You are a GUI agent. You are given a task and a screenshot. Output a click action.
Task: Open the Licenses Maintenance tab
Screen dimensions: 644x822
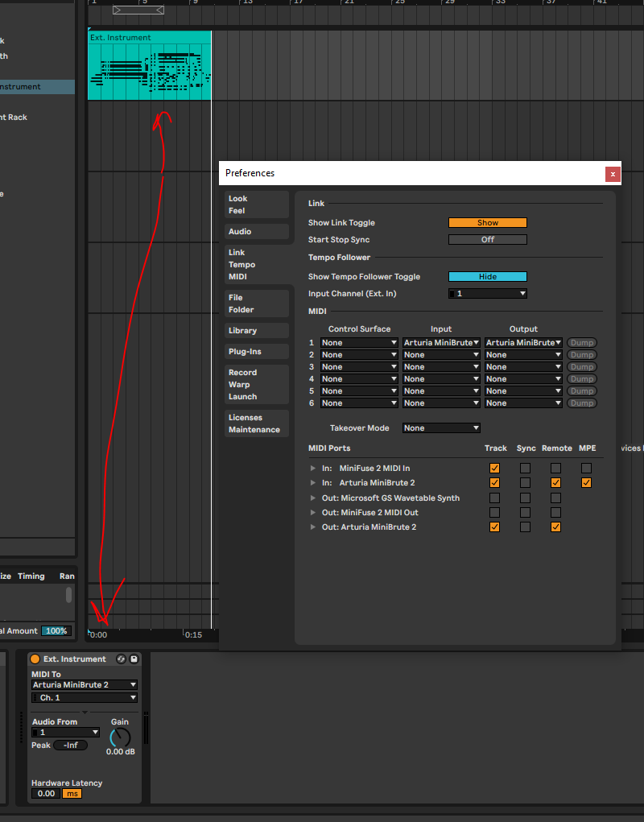point(257,423)
